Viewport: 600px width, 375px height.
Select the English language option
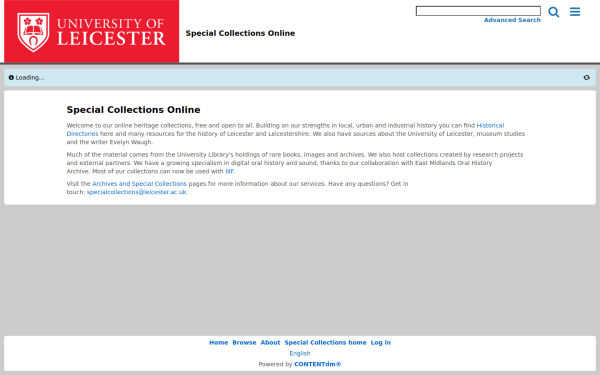[300, 353]
